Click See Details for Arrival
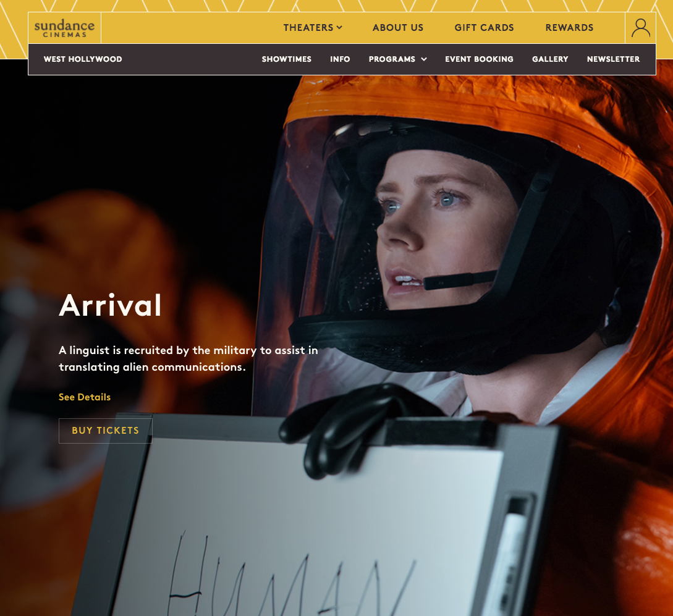The width and height of the screenshot is (673, 616). (x=85, y=397)
